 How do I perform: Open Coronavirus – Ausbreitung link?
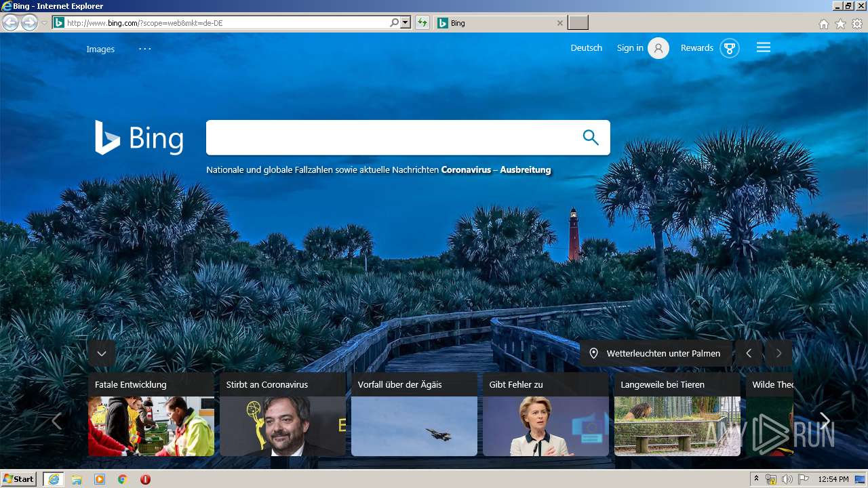496,170
